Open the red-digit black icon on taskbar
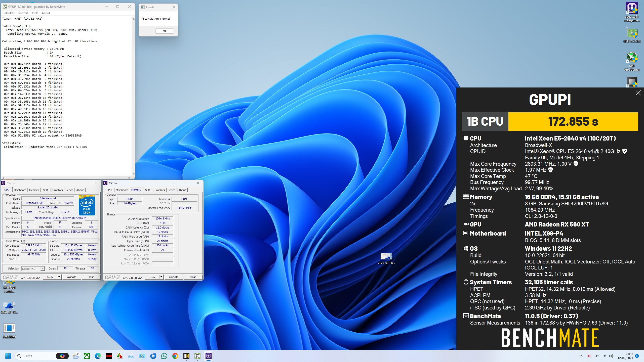644x362 pixels. [109, 356]
